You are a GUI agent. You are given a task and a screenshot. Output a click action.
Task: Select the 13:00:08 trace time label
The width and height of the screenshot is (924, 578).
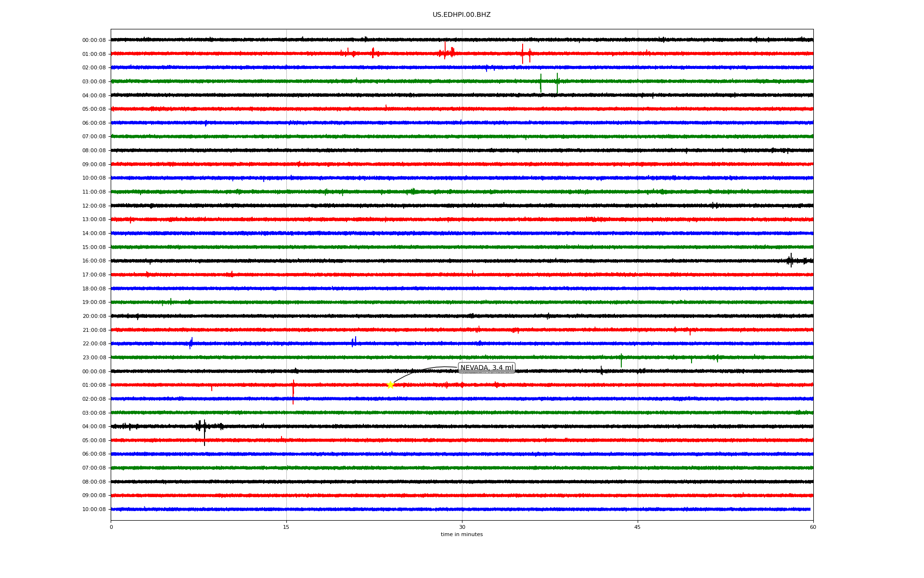94,220
